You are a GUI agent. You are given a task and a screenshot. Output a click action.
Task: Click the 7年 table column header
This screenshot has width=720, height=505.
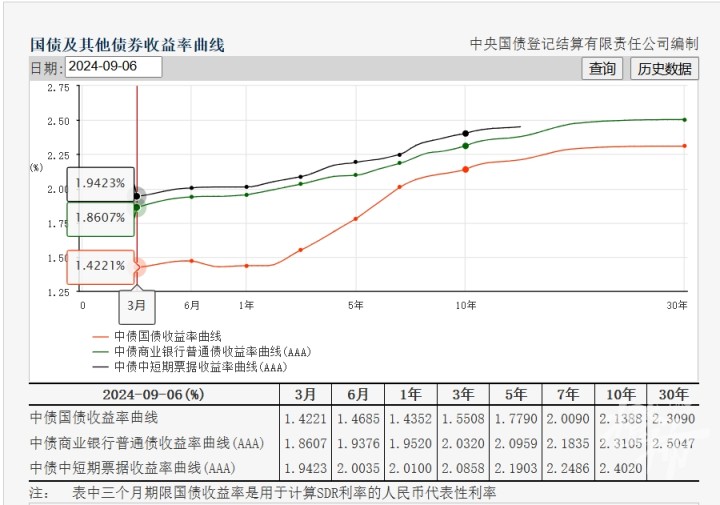click(x=568, y=394)
